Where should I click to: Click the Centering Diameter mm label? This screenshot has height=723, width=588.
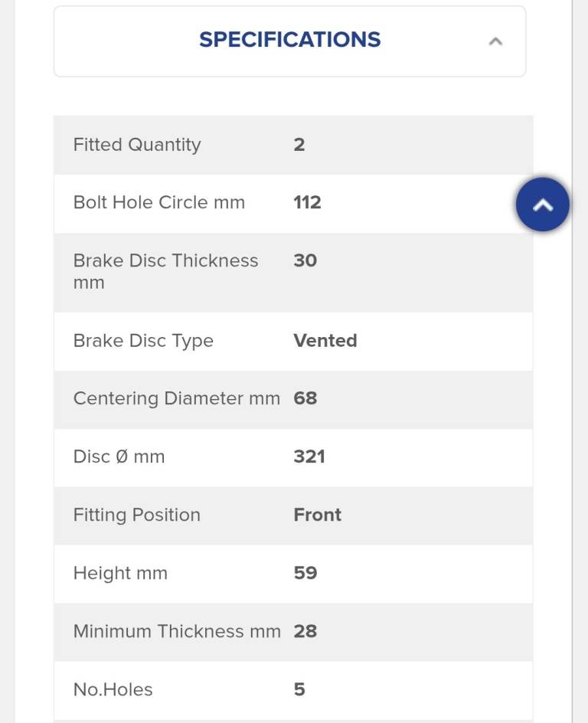coord(177,399)
